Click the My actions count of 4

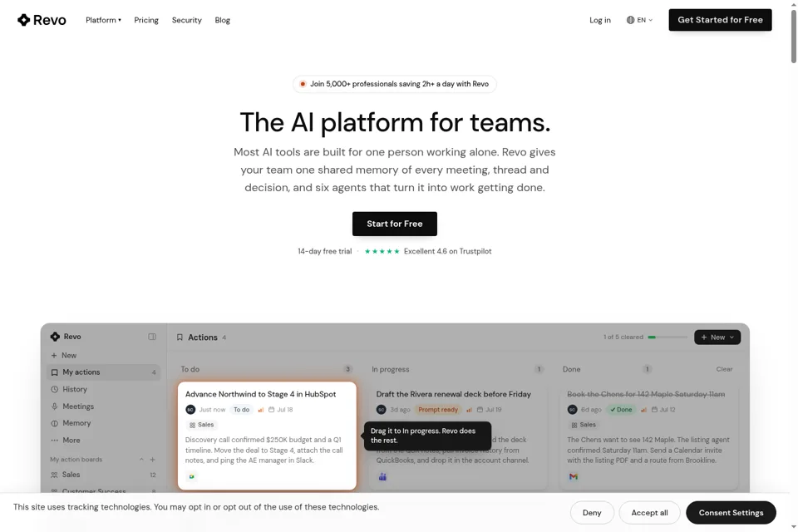154,372
